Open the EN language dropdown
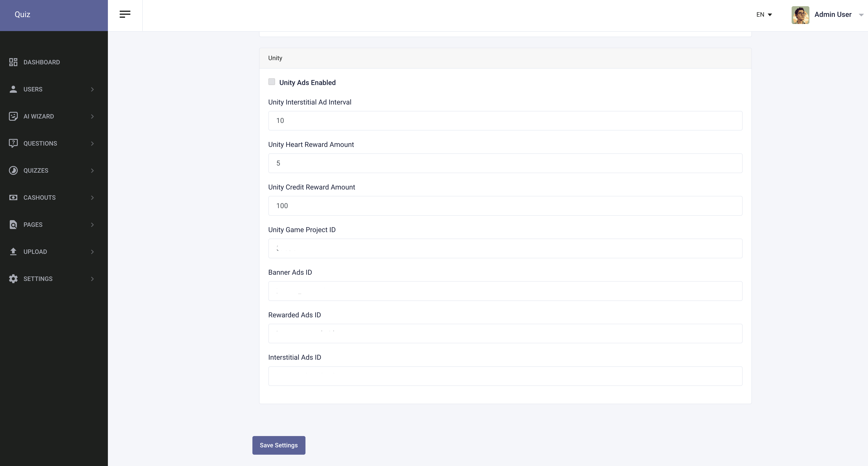The width and height of the screenshot is (868, 466). coord(764,14)
